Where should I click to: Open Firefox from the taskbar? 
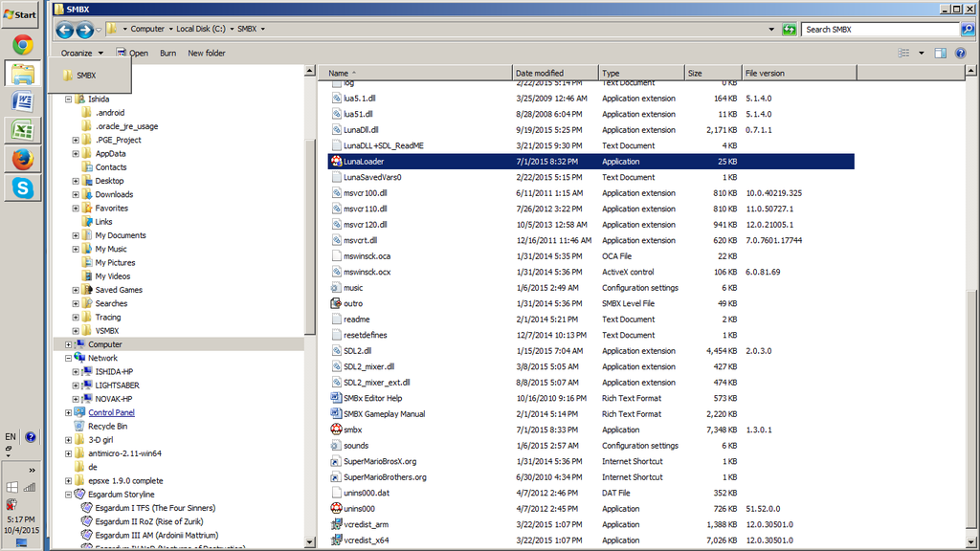(x=23, y=160)
